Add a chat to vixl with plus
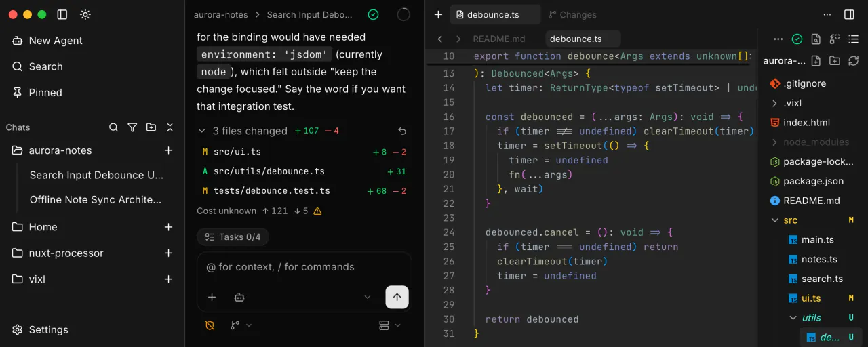Screen dimensions: 868x347 (x=169, y=279)
